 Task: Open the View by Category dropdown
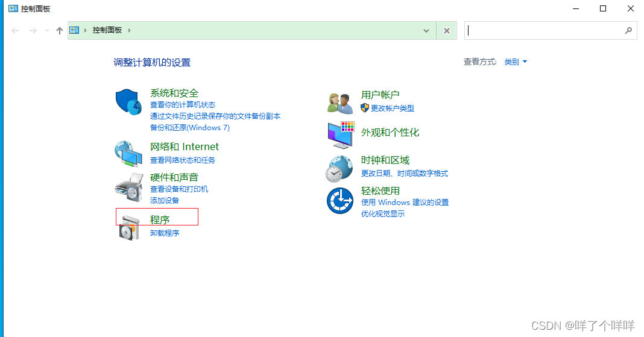(516, 62)
